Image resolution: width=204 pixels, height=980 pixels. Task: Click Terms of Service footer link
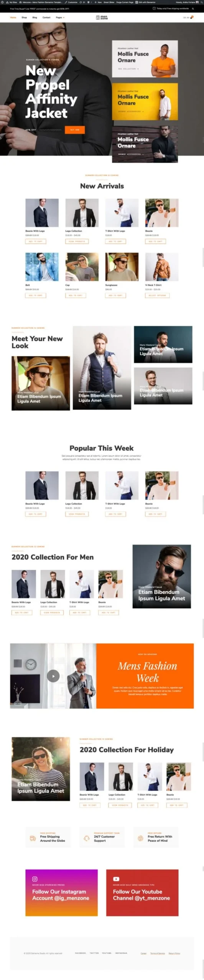158,953
